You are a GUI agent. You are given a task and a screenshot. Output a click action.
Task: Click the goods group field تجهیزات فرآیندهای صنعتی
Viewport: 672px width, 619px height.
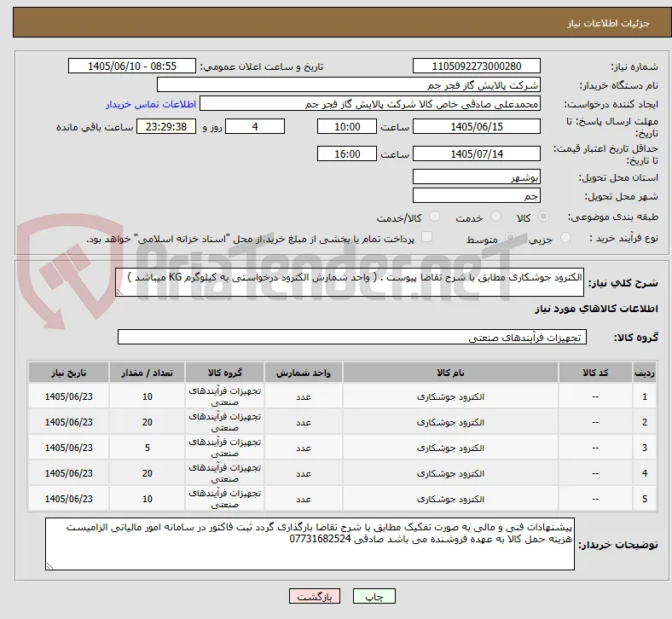click(352, 337)
